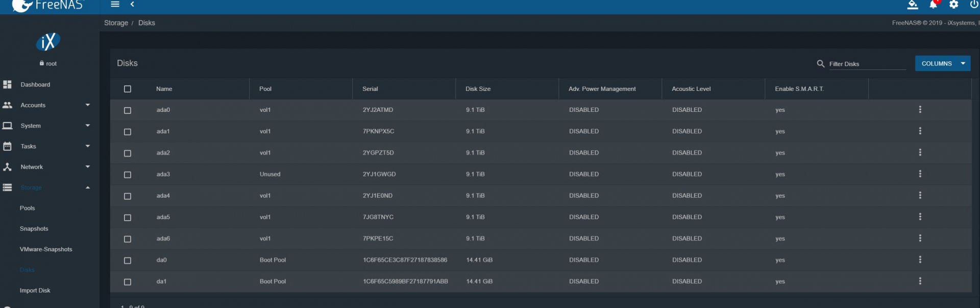Open Snapshots under Storage

coord(34,229)
